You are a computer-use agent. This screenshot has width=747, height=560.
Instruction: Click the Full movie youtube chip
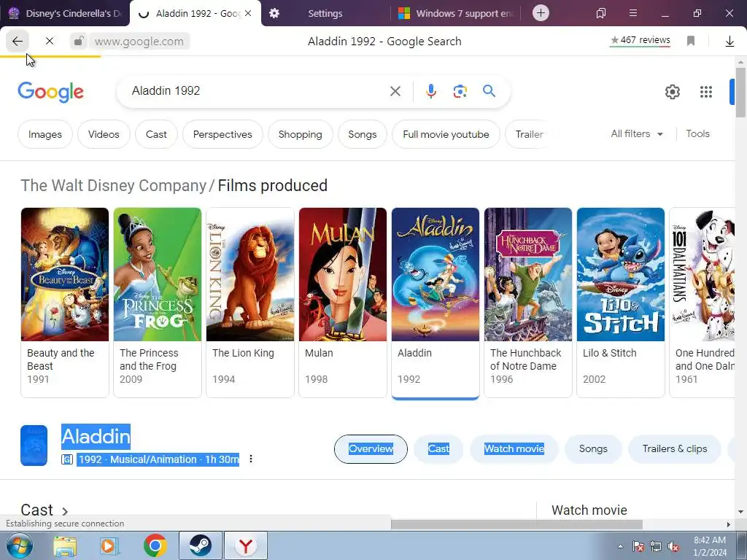tap(446, 134)
